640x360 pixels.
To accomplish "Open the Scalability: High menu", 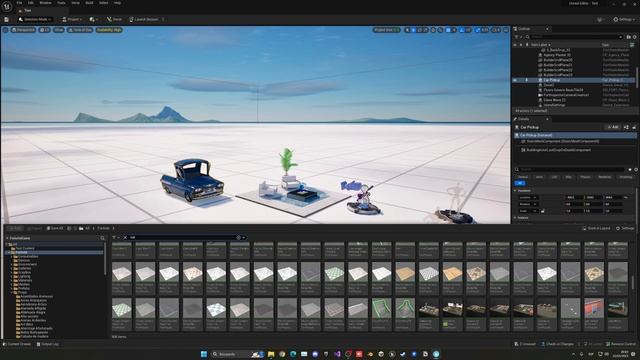I will 109,30.
